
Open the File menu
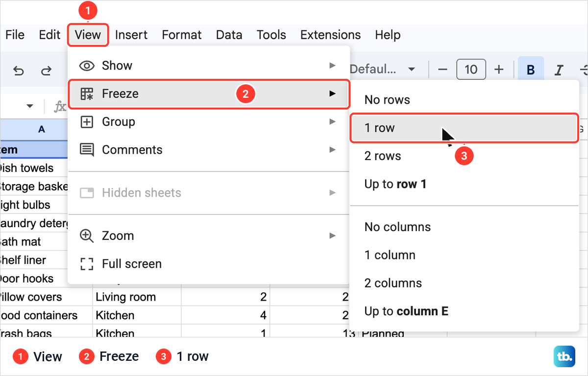tap(15, 35)
